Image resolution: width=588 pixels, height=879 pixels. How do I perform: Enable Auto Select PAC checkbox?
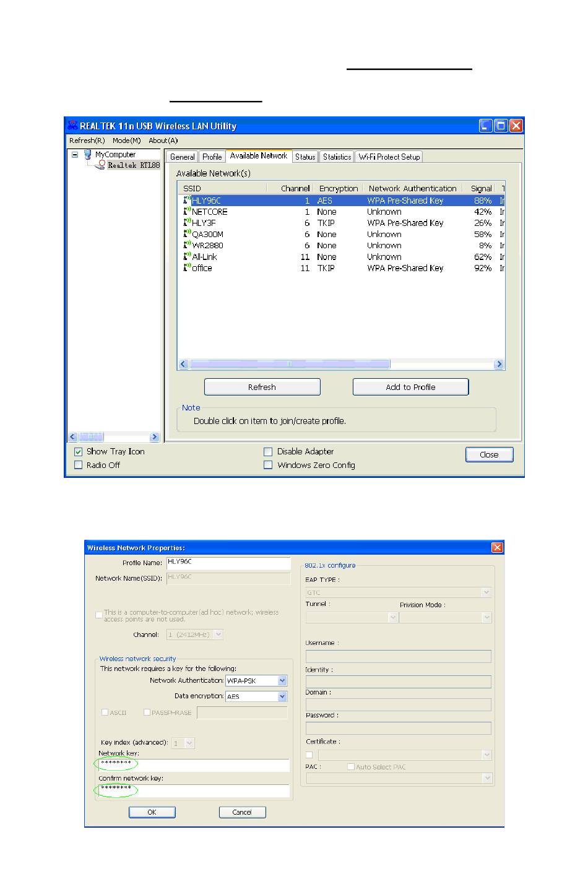point(351,767)
